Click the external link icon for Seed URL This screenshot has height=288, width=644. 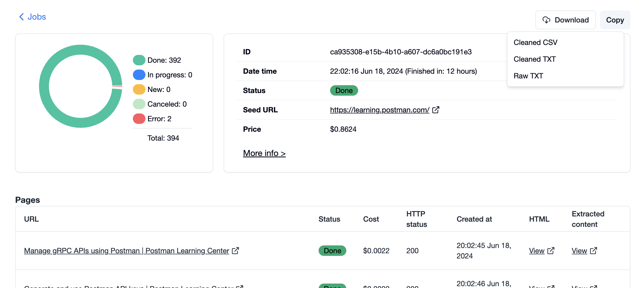coord(436,110)
